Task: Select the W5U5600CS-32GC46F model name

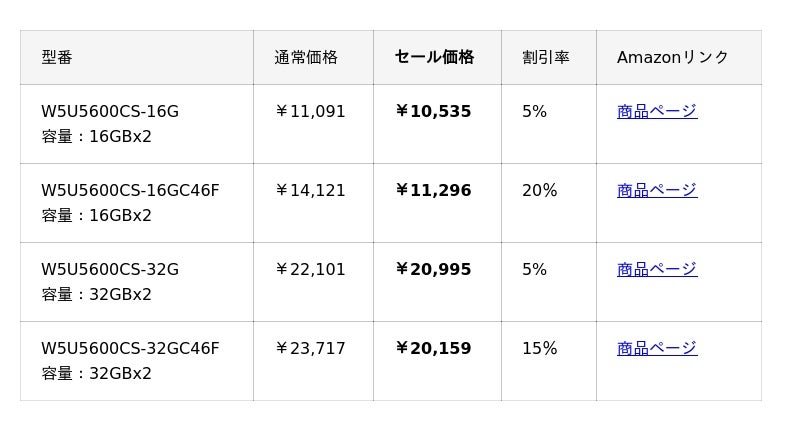Action: pyautogui.click(x=130, y=348)
